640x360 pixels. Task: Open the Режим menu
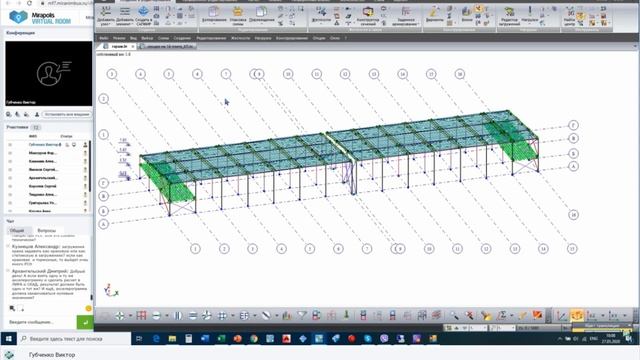[119, 38]
